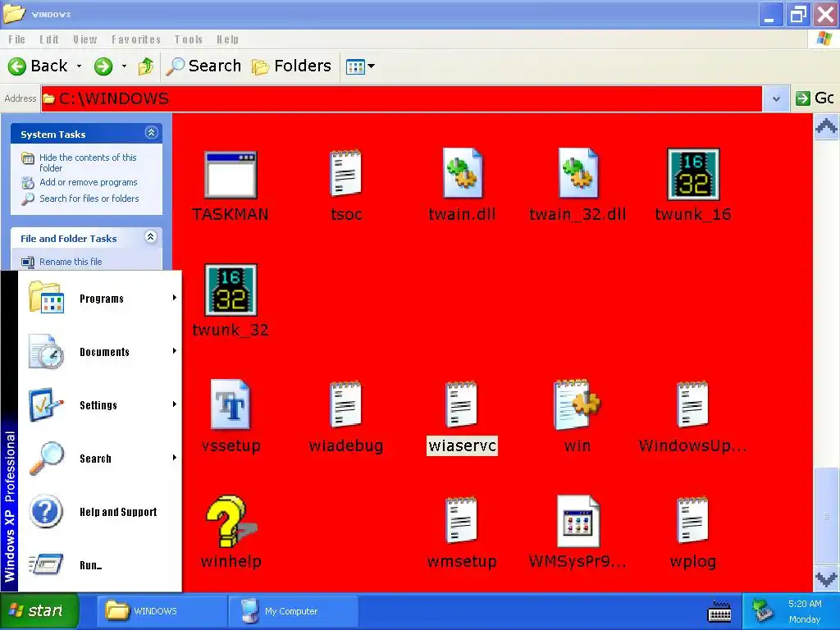This screenshot has height=630, width=840.
Task: Click Hide the contents of this folder
Action: pos(88,162)
